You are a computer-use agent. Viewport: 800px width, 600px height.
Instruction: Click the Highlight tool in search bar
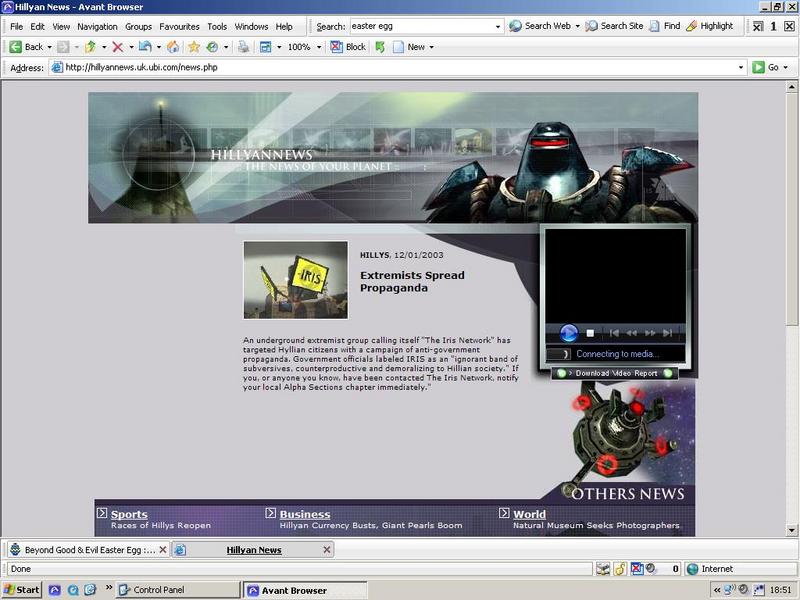709,26
